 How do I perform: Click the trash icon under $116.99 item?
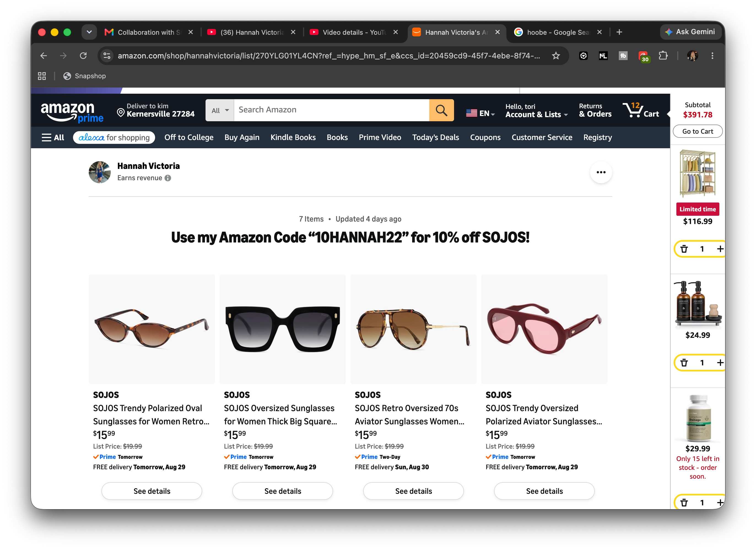click(x=684, y=249)
